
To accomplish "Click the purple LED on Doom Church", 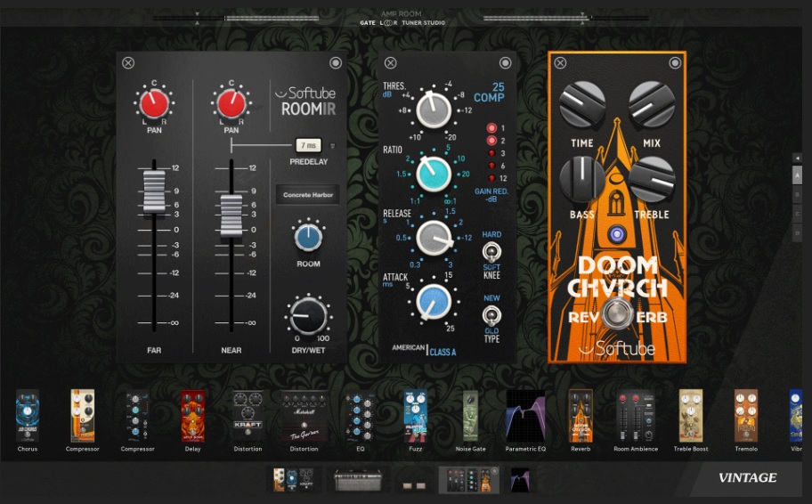I will pos(616,234).
